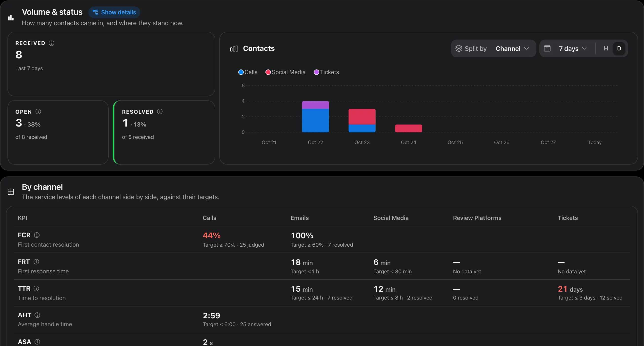Click the 18 min Emails FRT value
Viewport: 644px width, 346px height.
302,262
